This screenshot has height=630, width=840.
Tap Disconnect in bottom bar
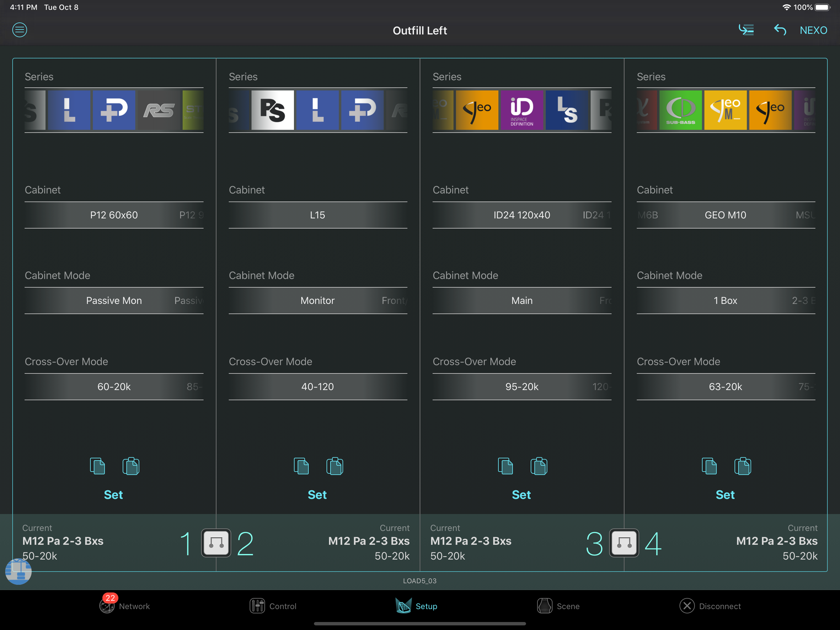[710, 606]
